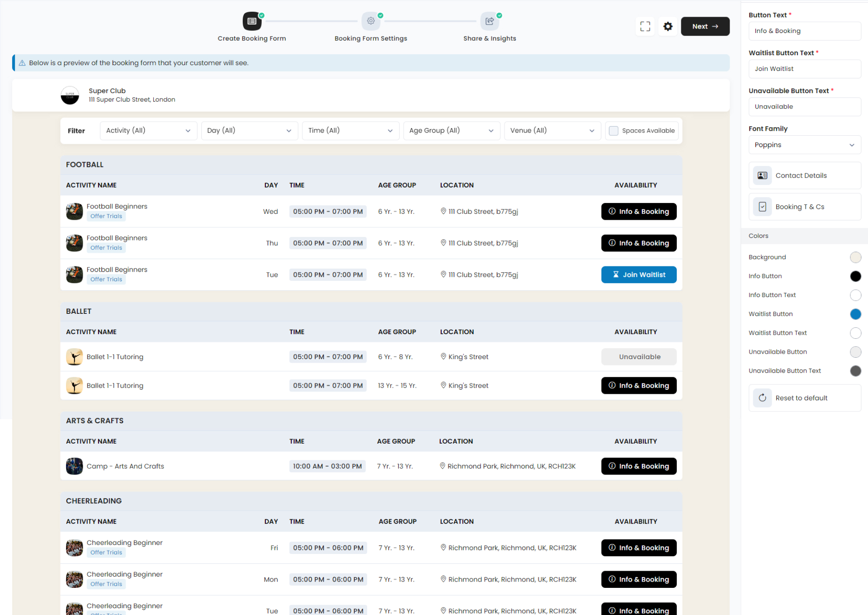
Task: Click the Share & Insights icon
Action: coord(489,21)
